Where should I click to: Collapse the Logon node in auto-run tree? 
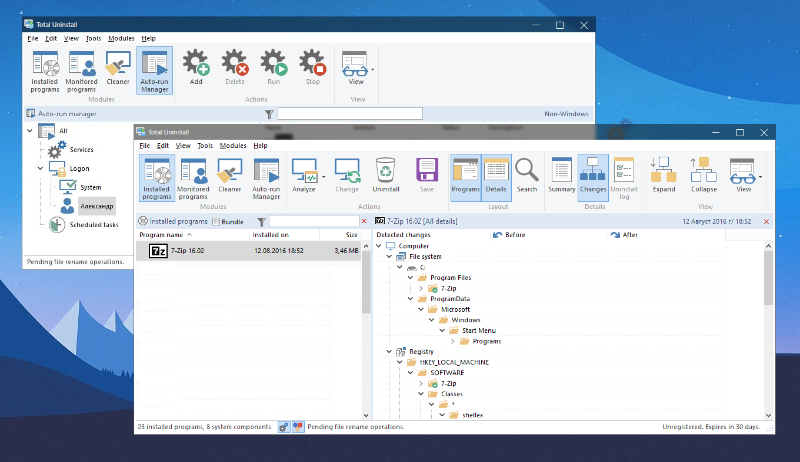click(x=40, y=169)
